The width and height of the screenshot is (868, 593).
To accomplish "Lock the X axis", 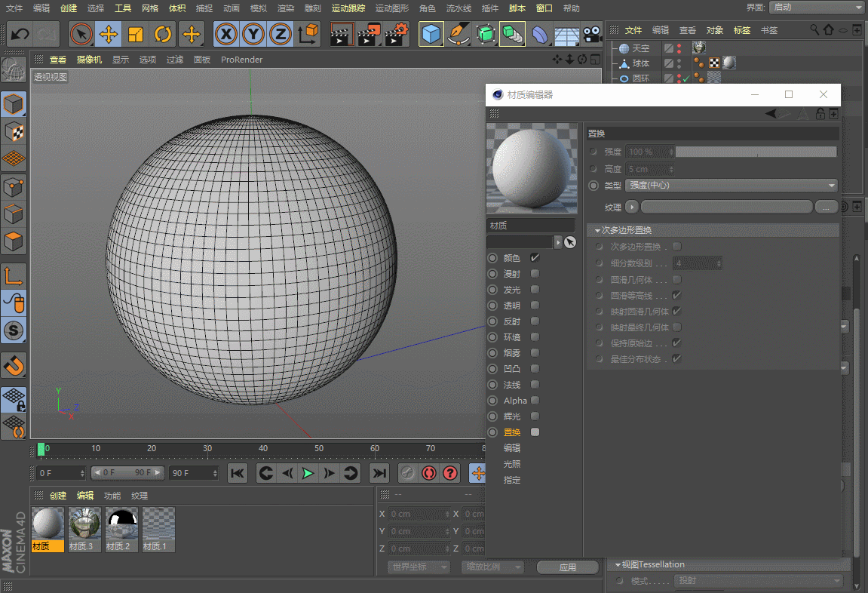I will tap(225, 35).
